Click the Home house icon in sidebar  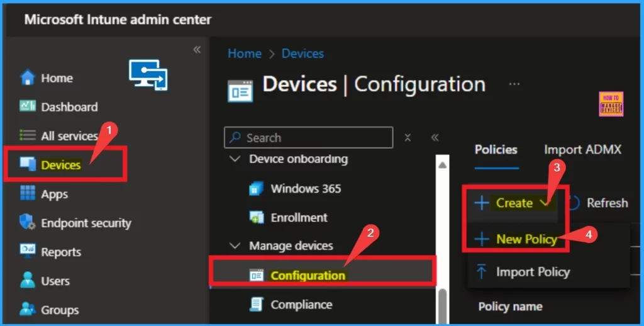(x=28, y=77)
